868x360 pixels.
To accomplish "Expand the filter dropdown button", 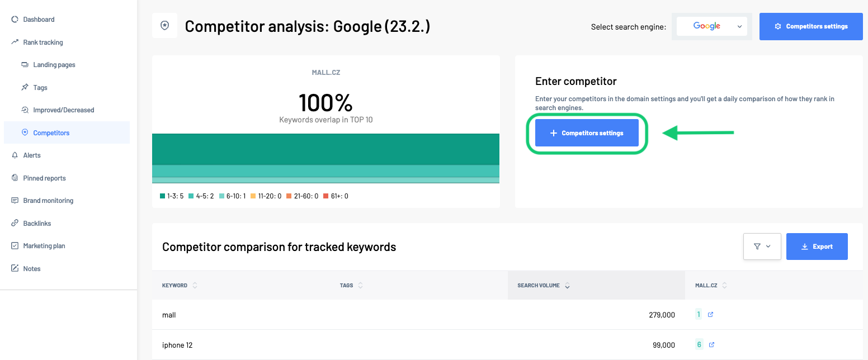I will tap(762, 247).
